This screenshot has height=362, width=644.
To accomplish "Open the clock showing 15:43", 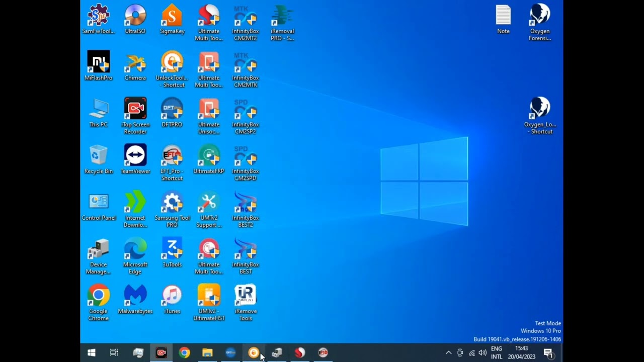I will tap(522, 353).
